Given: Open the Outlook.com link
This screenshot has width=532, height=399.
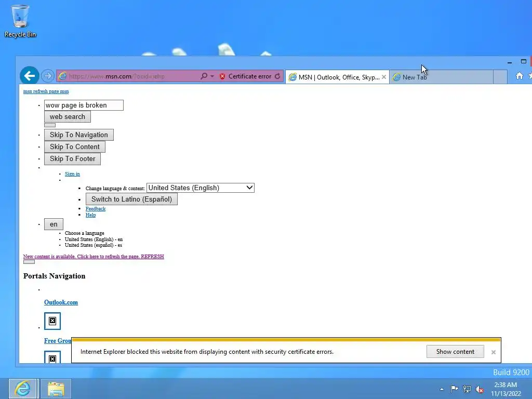Looking at the screenshot, I should 61,302.
